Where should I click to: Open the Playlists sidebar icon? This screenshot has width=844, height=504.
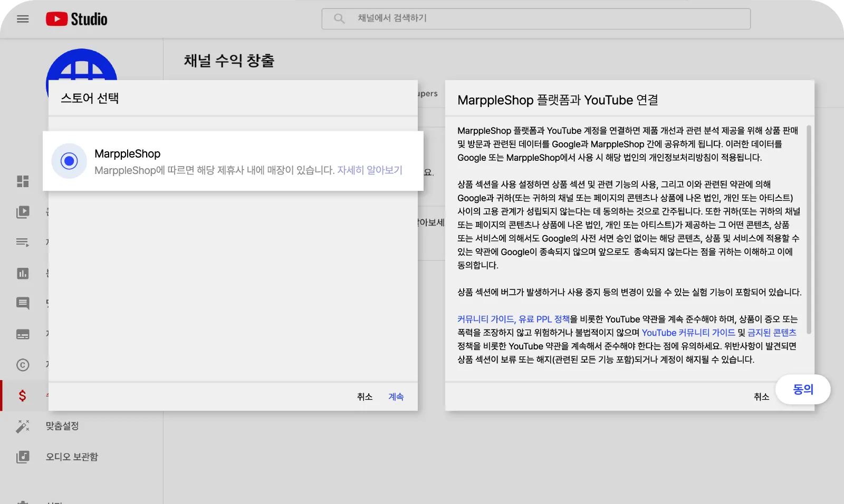pyautogui.click(x=23, y=243)
